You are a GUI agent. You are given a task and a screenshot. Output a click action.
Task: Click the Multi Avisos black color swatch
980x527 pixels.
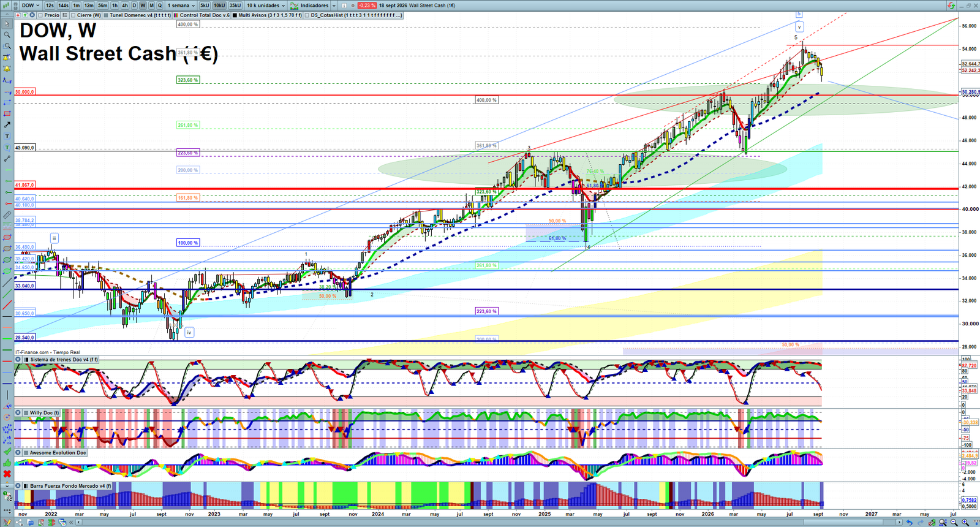pos(235,15)
